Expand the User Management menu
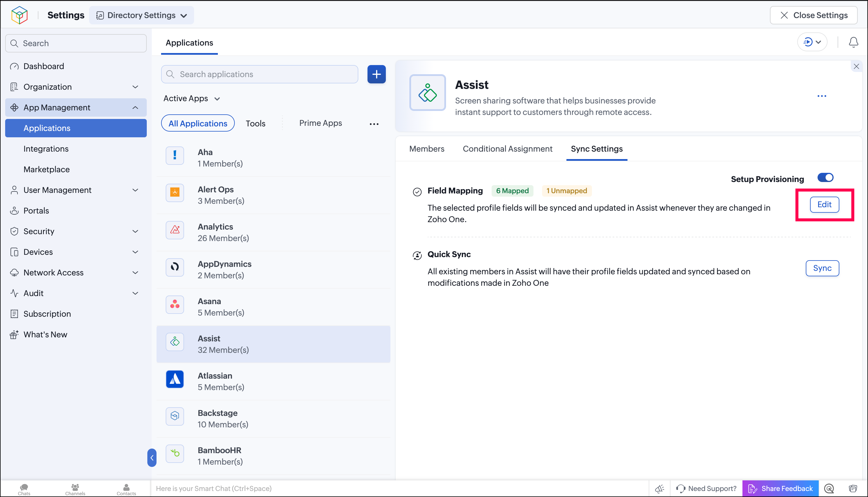This screenshot has width=868, height=497. coord(76,190)
